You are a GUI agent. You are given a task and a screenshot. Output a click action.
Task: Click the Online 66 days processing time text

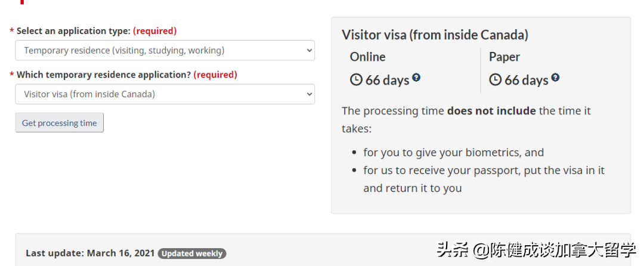click(x=387, y=80)
